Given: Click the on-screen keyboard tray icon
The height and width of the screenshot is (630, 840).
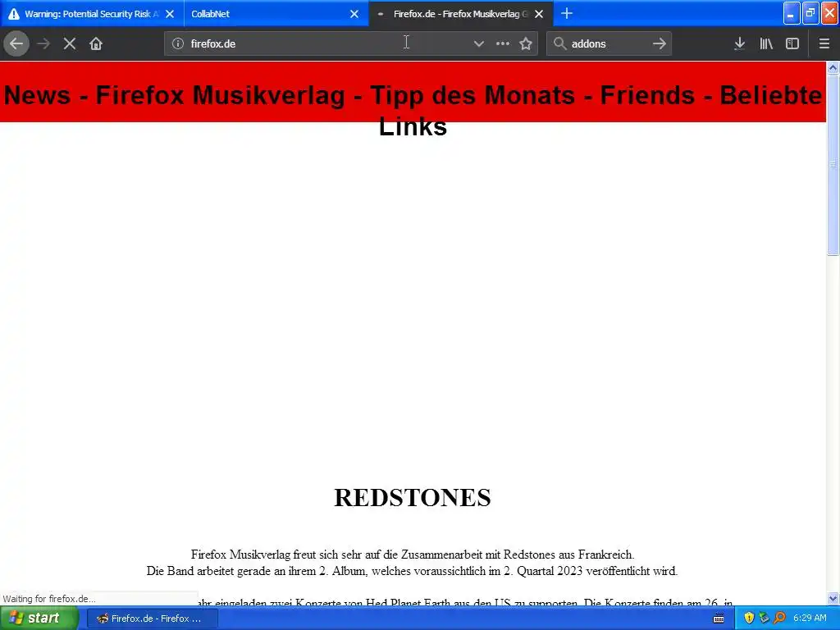Looking at the screenshot, I should 719,619.
